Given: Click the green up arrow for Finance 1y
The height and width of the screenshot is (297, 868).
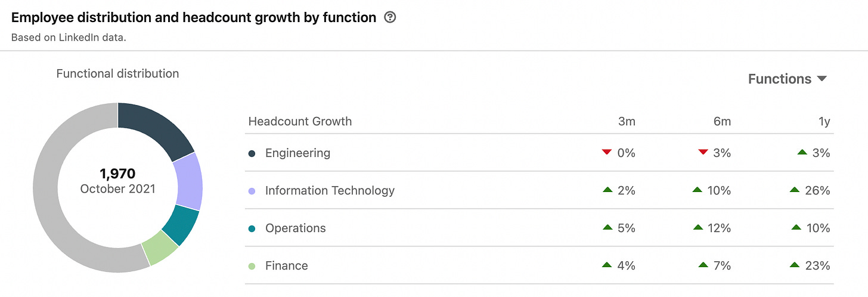Looking at the screenshot, I should [x=794, y=265].
